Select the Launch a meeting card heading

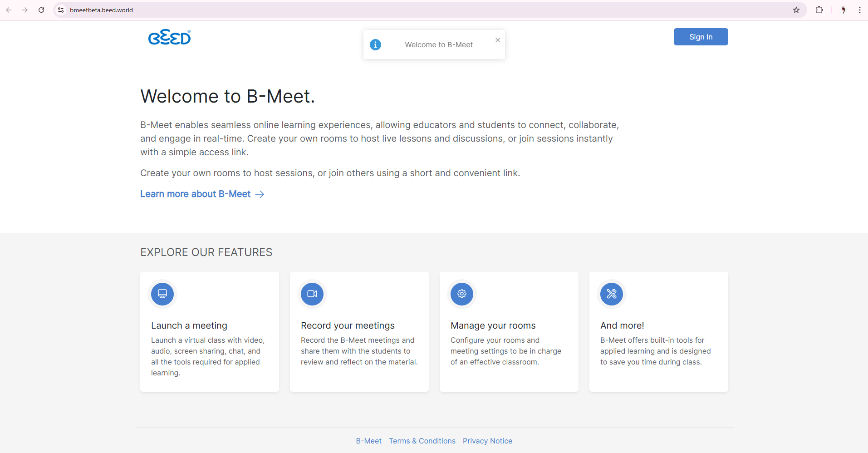point(189,325)
